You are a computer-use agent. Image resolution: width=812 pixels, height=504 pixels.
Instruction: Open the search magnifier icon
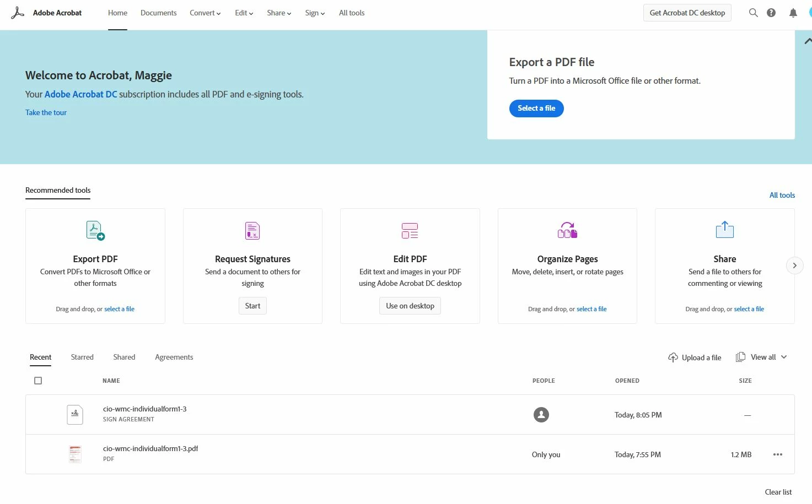pos(753,13)
